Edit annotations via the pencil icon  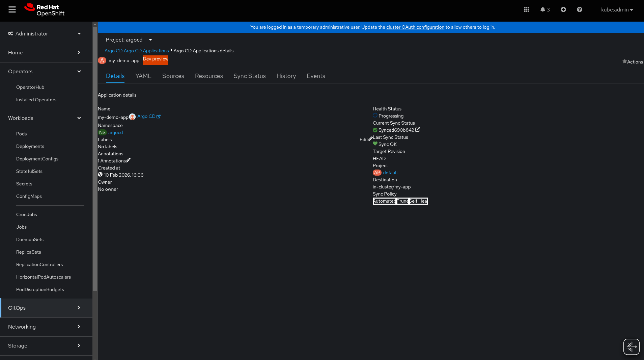128,160
